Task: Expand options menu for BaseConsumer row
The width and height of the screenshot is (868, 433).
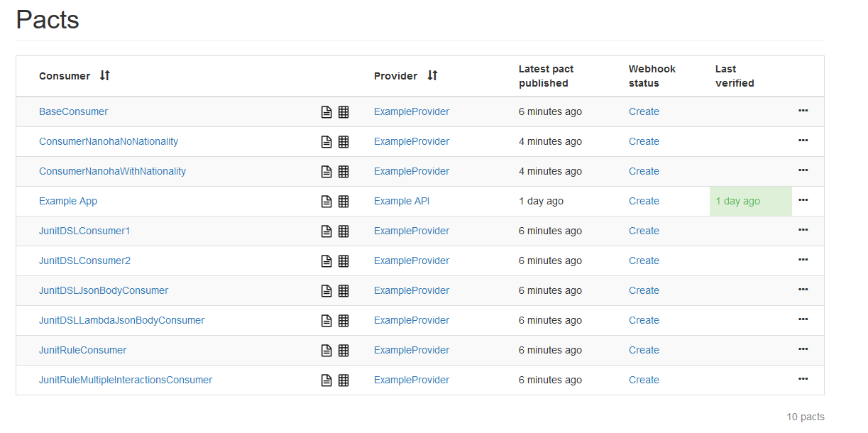Action: pos(803,111)
